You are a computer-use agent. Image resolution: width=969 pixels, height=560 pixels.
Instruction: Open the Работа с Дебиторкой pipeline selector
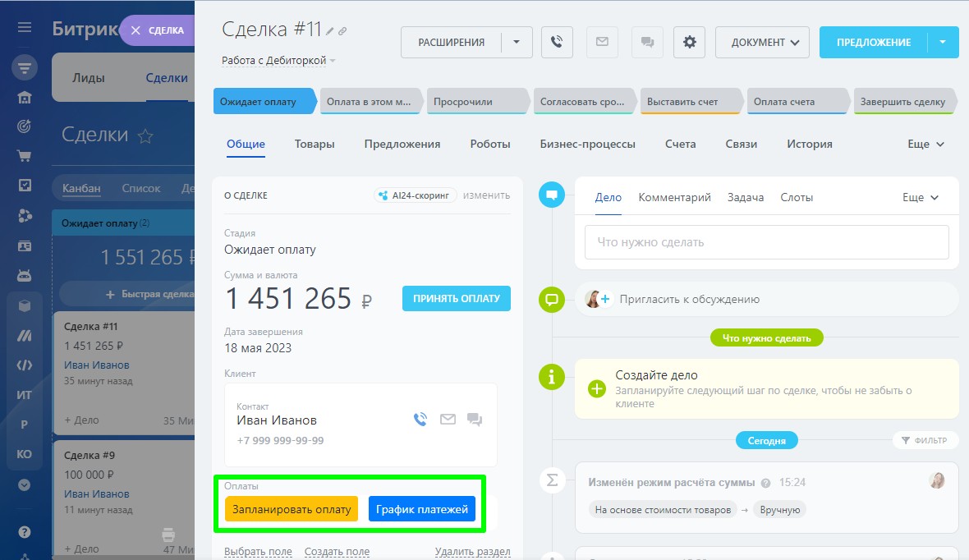click(x=279, y=61)
